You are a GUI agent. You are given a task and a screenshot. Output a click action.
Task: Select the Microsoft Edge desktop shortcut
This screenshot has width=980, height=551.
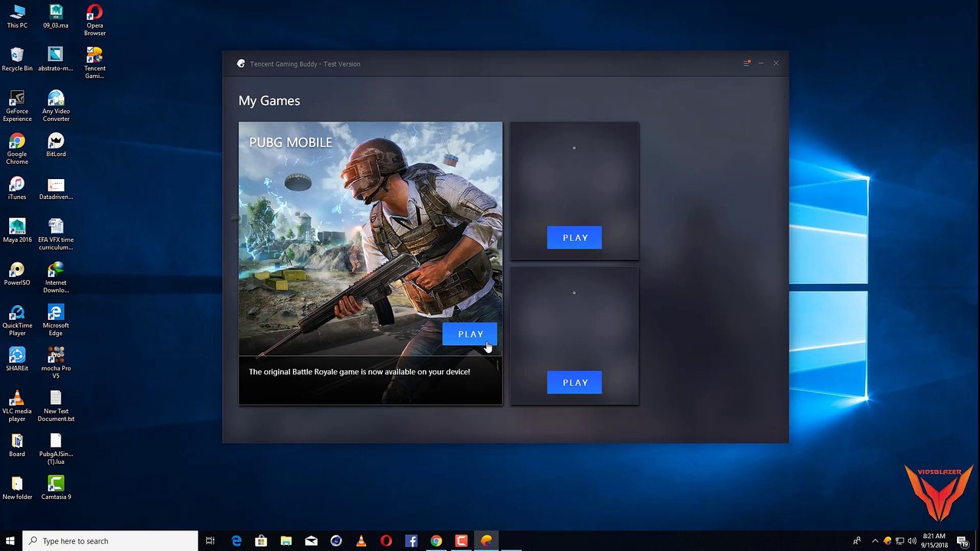[x=56, y=320]
